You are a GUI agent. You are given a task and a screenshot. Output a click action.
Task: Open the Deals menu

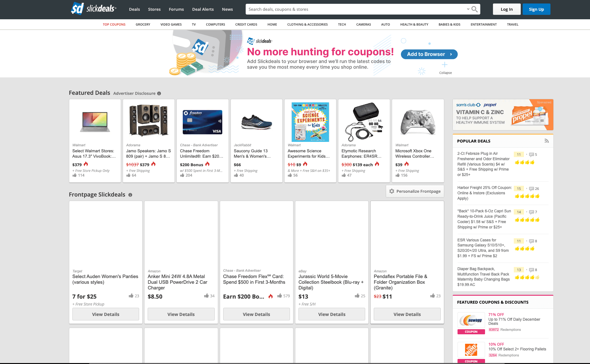coord(134,9)
